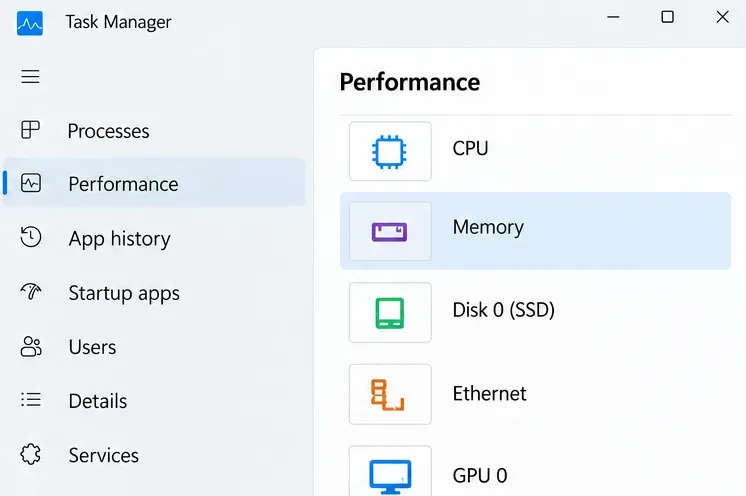The width and height of the screenshot is (746, 496).
Task: Open the Performance page label
Action: pos(123,184)
